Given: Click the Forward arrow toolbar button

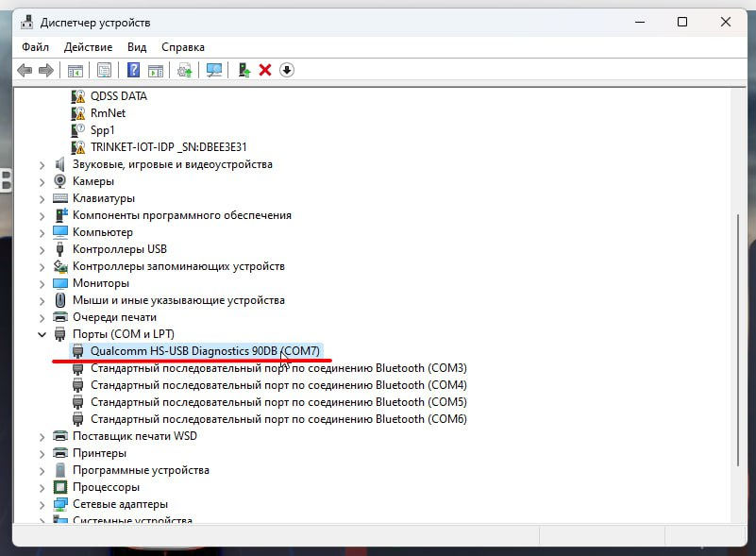Looking at the screenshot, I should click(46, 71).
